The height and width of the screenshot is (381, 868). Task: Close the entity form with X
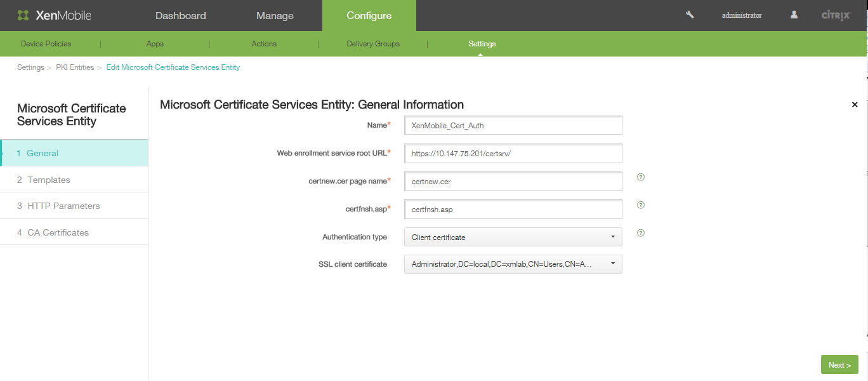pos(854,105)
